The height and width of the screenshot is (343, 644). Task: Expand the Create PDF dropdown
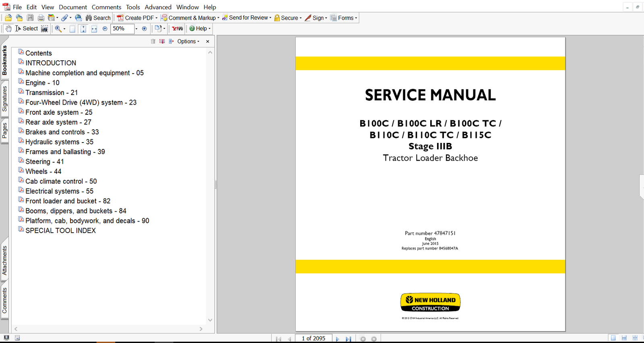pos(157,18)
